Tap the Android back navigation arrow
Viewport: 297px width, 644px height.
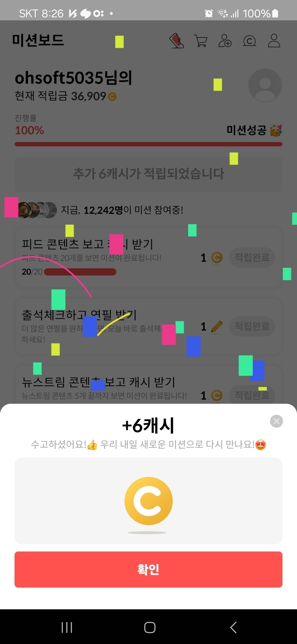[x=233, y=627]
